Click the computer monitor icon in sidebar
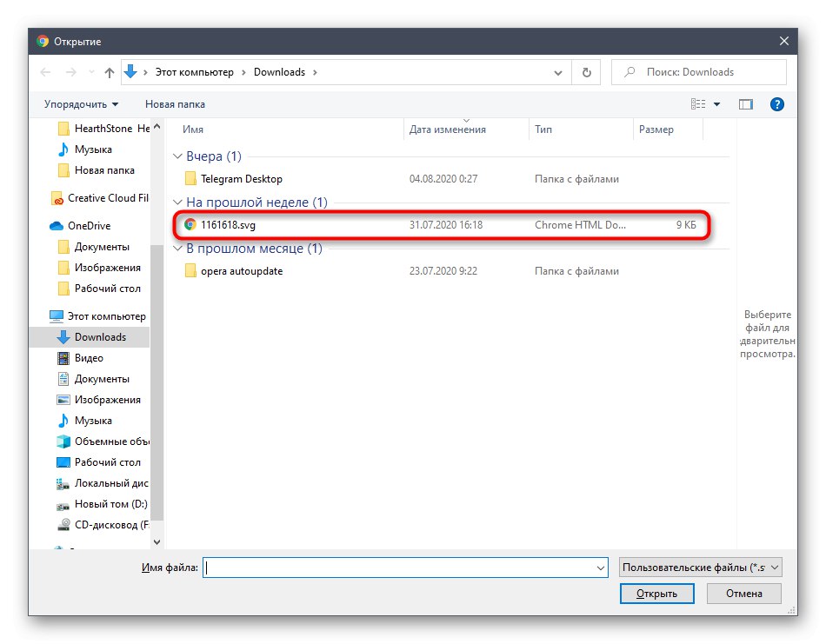The width and height of the screenshot is (826, 644). 57,316
